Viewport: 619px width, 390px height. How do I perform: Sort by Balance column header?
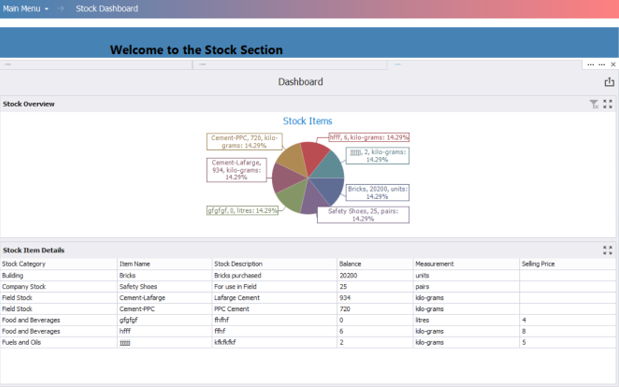[375, 264]
